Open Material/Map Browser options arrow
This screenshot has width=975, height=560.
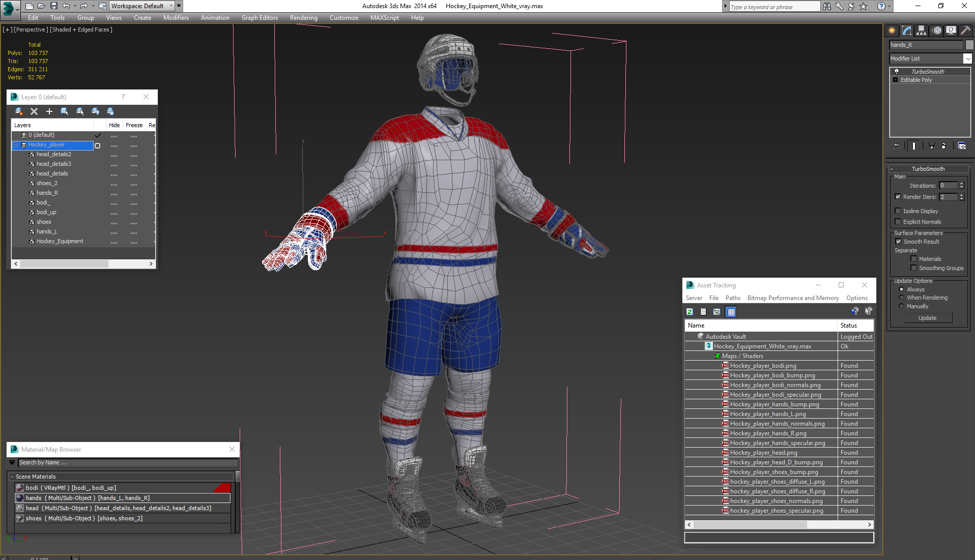[x=12, y=462]
